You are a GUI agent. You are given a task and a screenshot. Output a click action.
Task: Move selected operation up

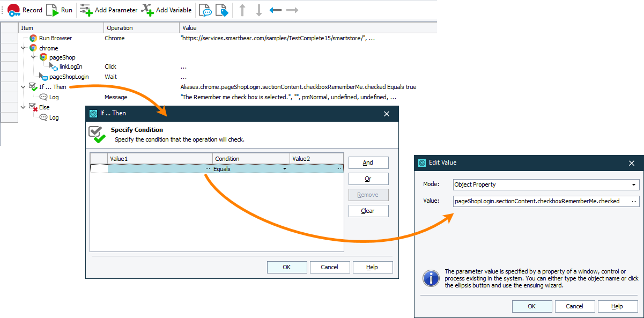click(x=242, y=10)
